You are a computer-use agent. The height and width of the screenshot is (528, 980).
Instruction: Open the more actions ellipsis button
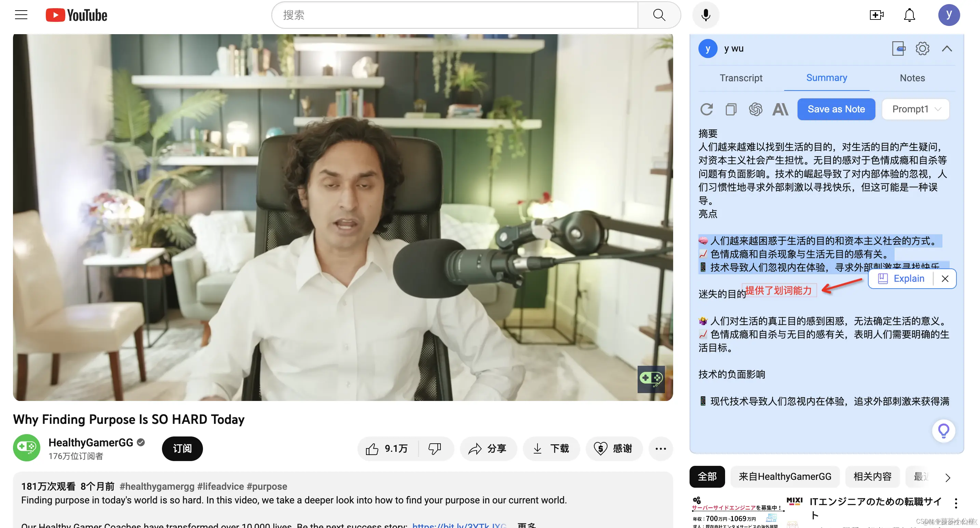tap(661, 448)
